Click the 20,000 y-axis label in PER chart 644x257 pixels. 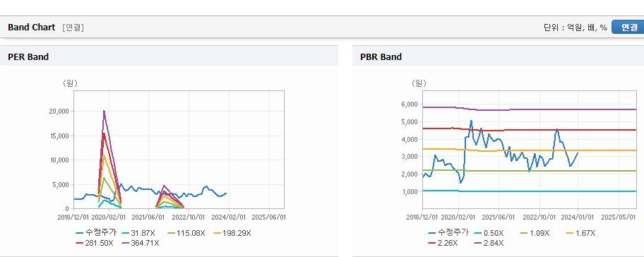[59, 112]
